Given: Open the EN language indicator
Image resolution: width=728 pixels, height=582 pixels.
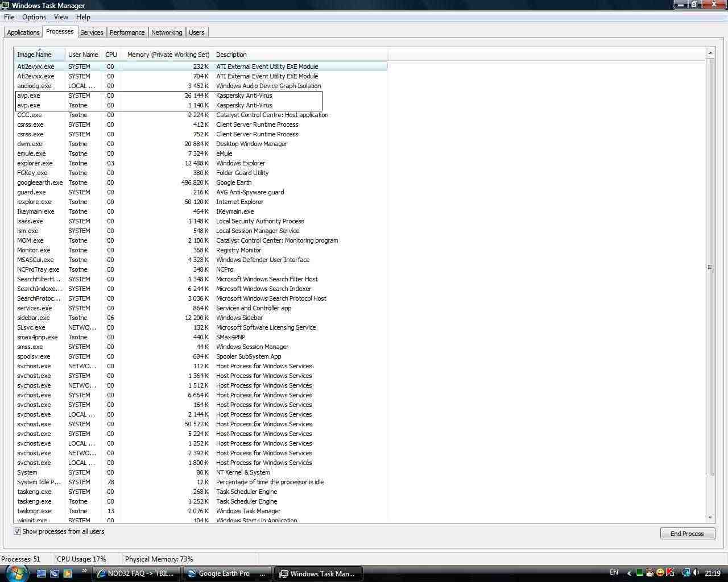Looking at the screenshot, I should pos(614,572).
